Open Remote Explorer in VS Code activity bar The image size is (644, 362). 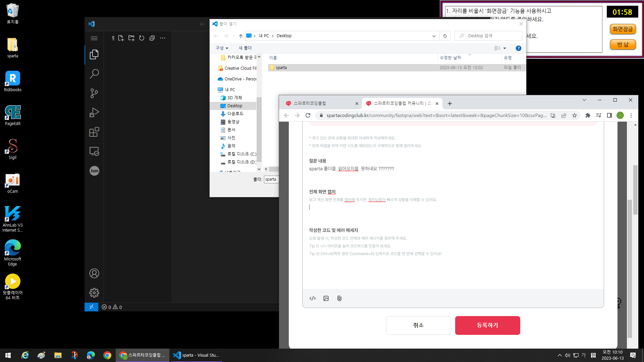pyautogui.click(x=94, y=152)
